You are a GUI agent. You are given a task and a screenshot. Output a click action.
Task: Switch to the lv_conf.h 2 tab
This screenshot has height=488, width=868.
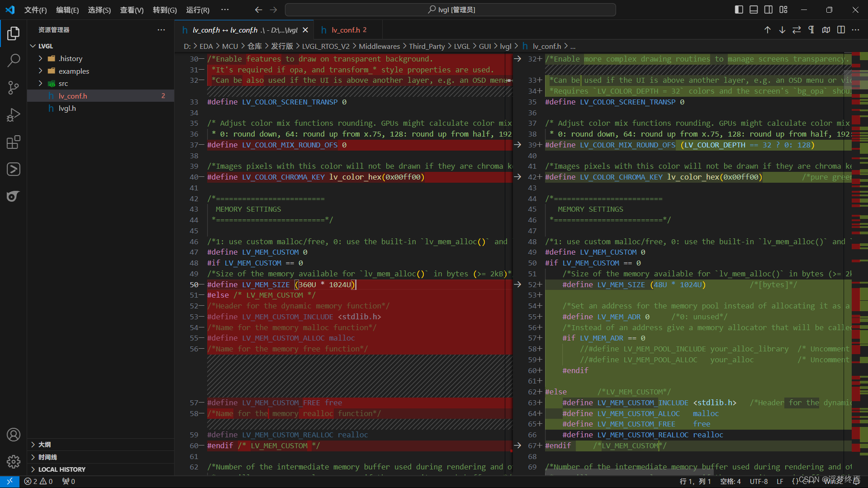pyautogui.click(x=348, y=29)
